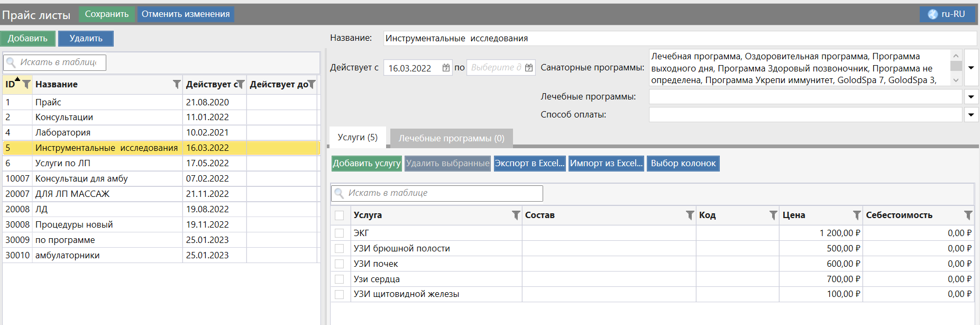Open the calendar for the Действует с date

coord(446,68)
